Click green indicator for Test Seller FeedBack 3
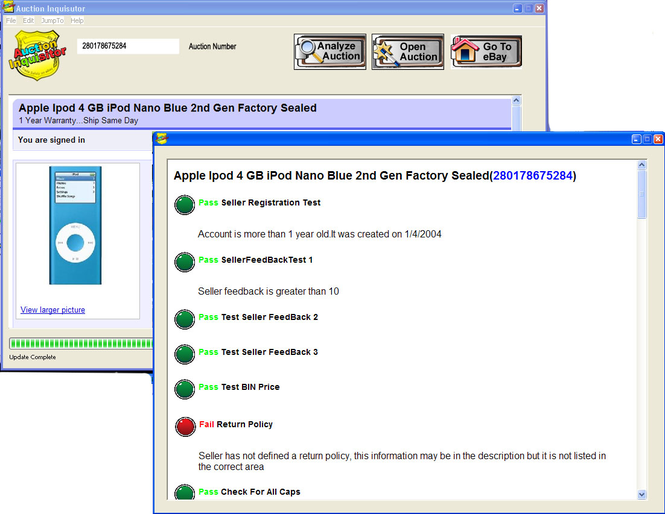This screenshot has width=665, height=514. click(x=184, y=354)
